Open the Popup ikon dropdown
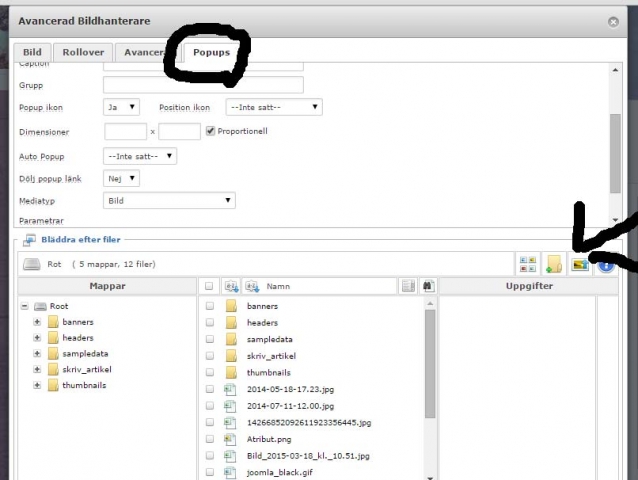This screenshot has height=480, width=638. pyautogui.click(x=121, y=107)
